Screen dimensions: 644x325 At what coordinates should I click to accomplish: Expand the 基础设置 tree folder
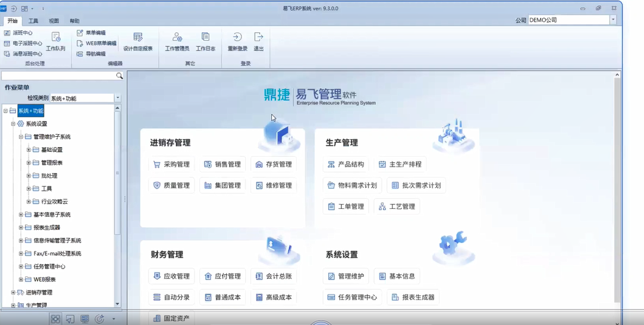[29, 150]
